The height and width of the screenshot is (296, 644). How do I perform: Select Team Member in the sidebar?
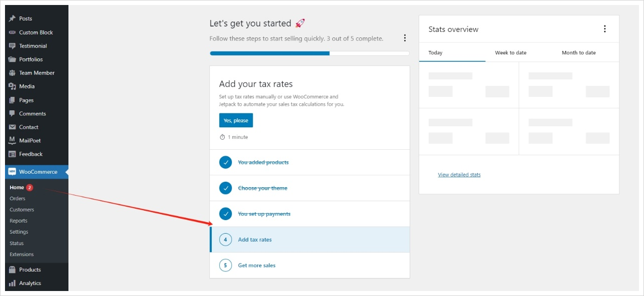click(x=37, y=73)
